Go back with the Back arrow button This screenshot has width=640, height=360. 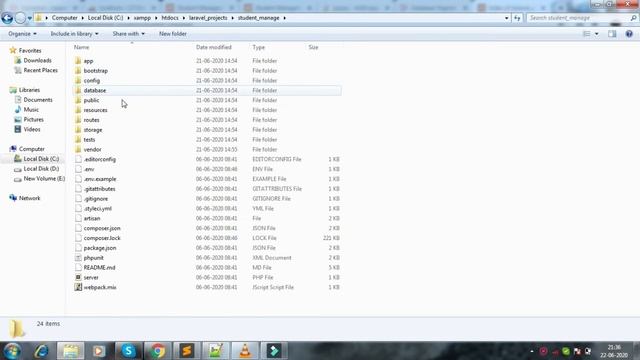tap(7, 18)
